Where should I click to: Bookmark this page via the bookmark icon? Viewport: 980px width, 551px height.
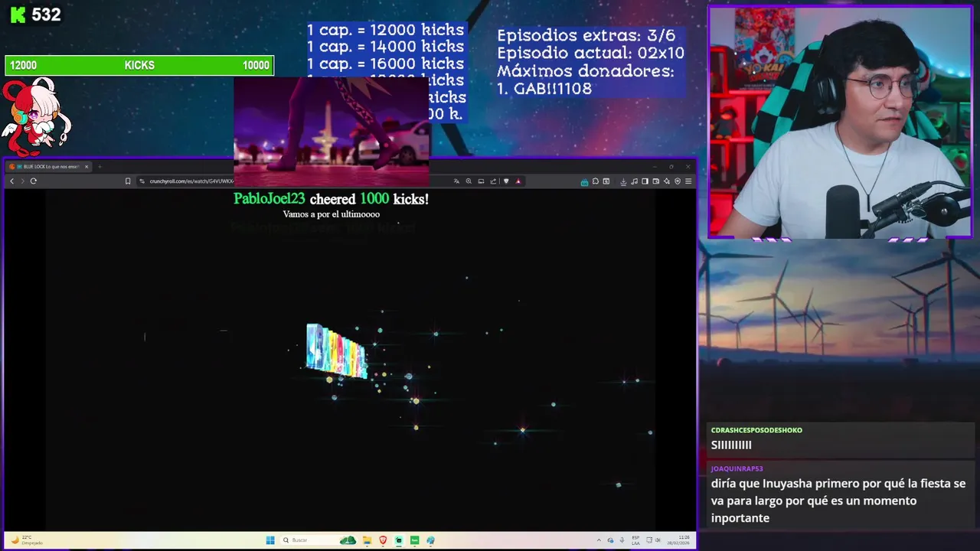128,181
